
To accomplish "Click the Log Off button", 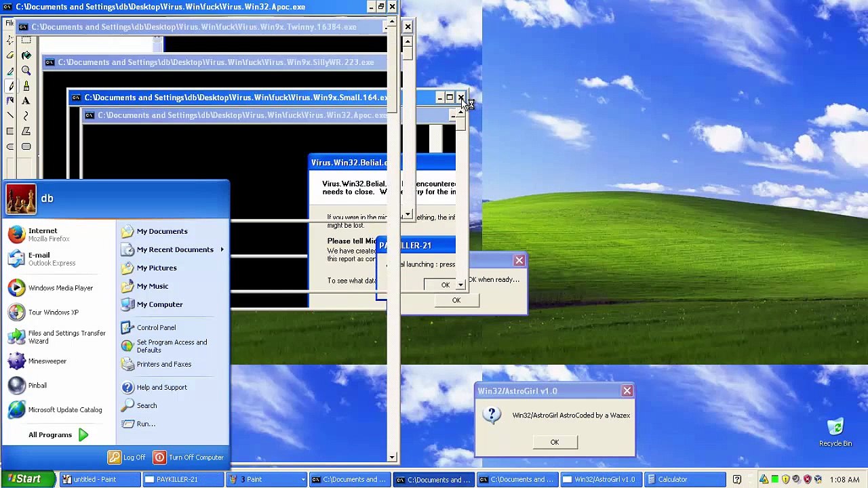I will 127,457.
